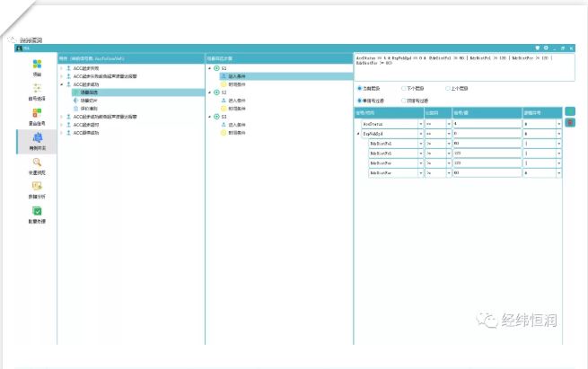Open the signal dropdown in the last table row
The width and height of the screenshot is (588, 369).
[420, 173]
